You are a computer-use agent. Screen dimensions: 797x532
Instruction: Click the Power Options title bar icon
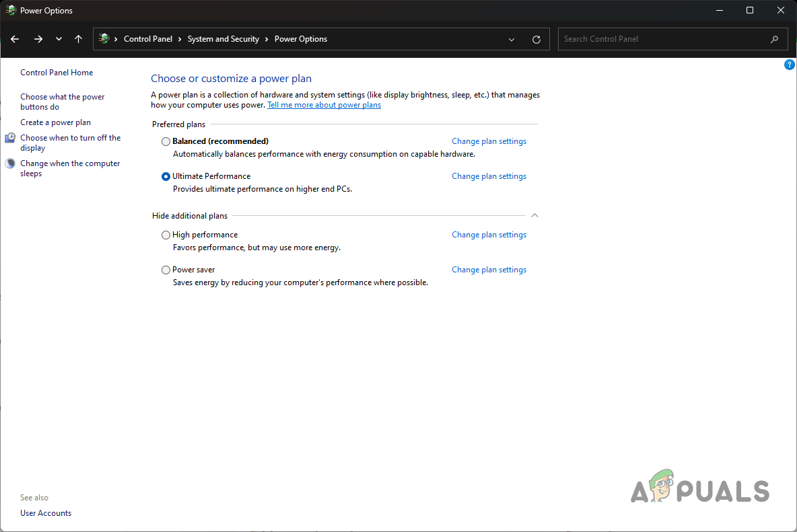click(11, 10)
